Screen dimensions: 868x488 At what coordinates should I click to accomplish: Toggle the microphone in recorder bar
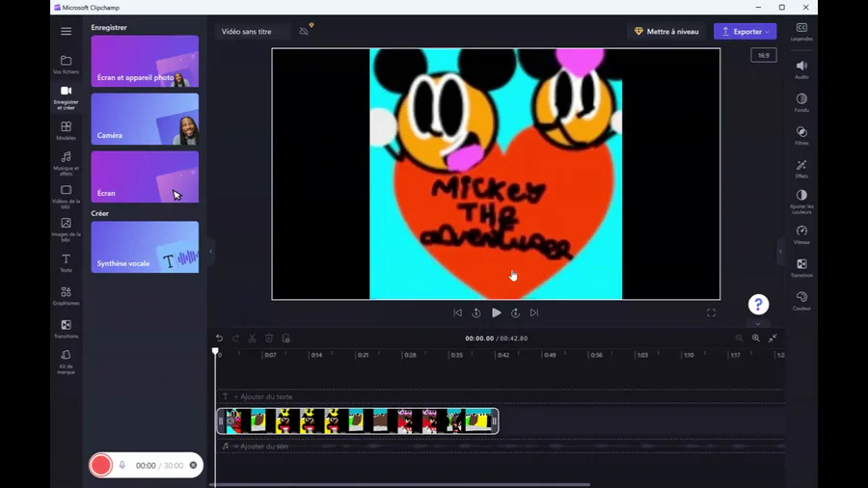(122, 465)
